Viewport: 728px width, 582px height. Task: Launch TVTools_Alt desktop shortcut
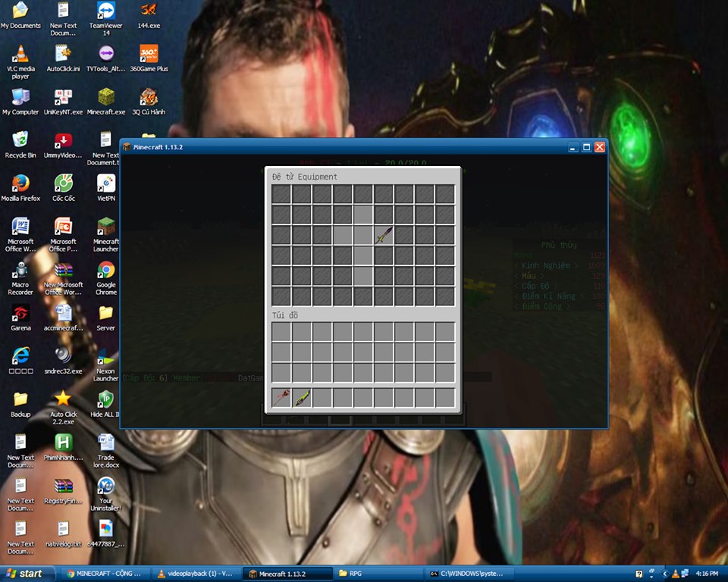106,58
